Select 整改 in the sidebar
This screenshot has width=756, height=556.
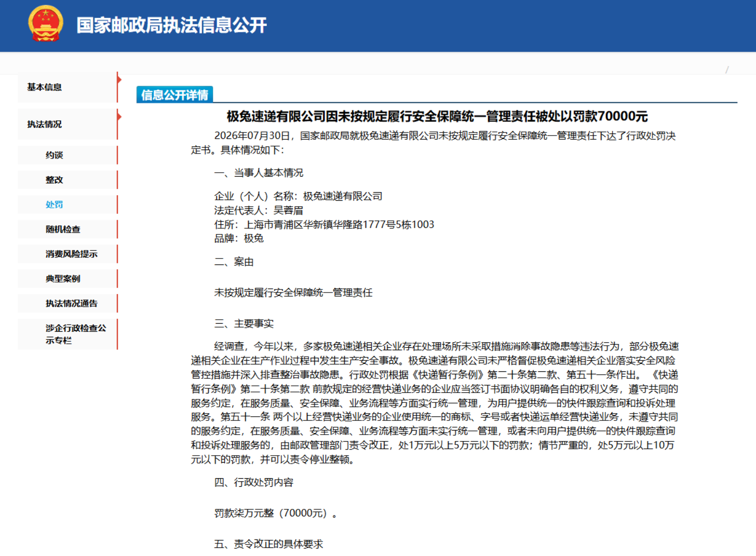coord(67,180)
